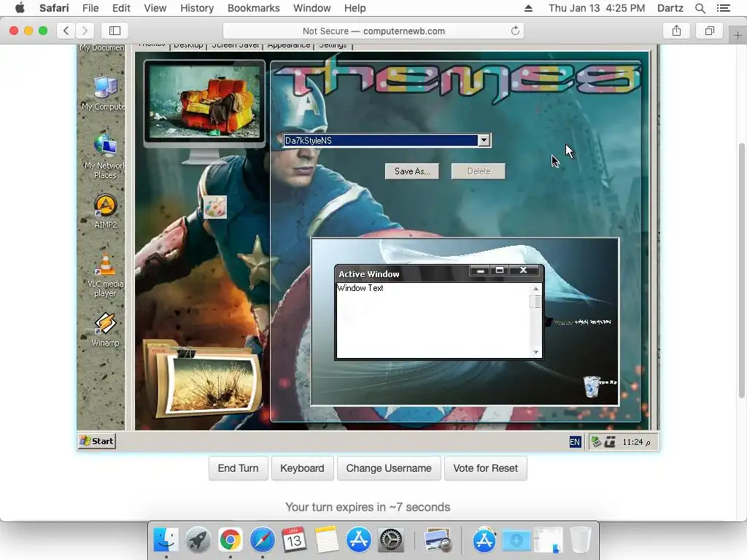Open the Safari menu

coord(54,8)
